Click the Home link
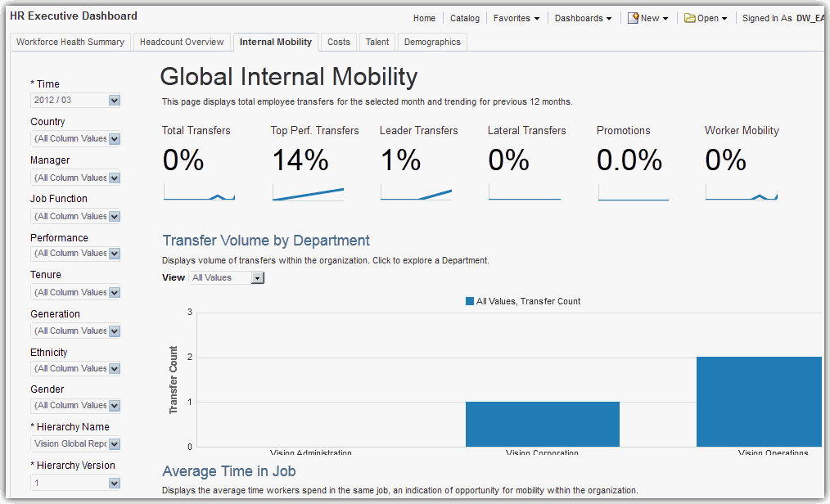This screenshot has height=504, width=830. click(424, 18)
